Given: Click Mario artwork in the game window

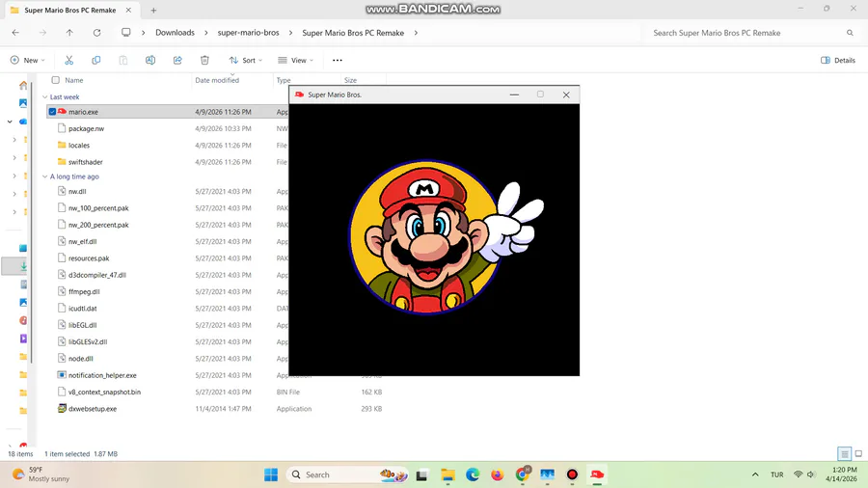Looking at the screenshot, I should click(447, 237).
